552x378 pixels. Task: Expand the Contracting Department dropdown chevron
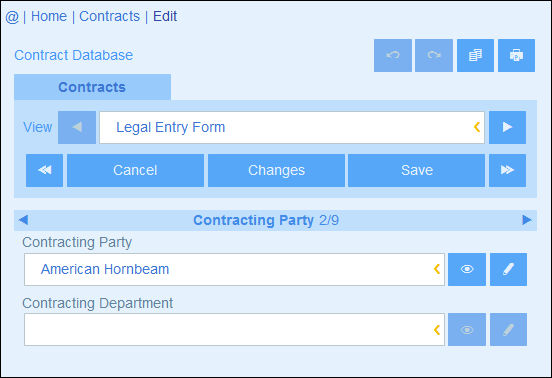tap(437, 330)
